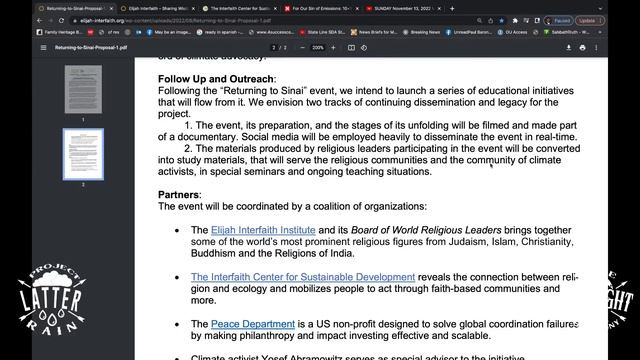Select page 2 thumbnail
Viewport: 640px width, 360px height.
[x=83, y=154]
